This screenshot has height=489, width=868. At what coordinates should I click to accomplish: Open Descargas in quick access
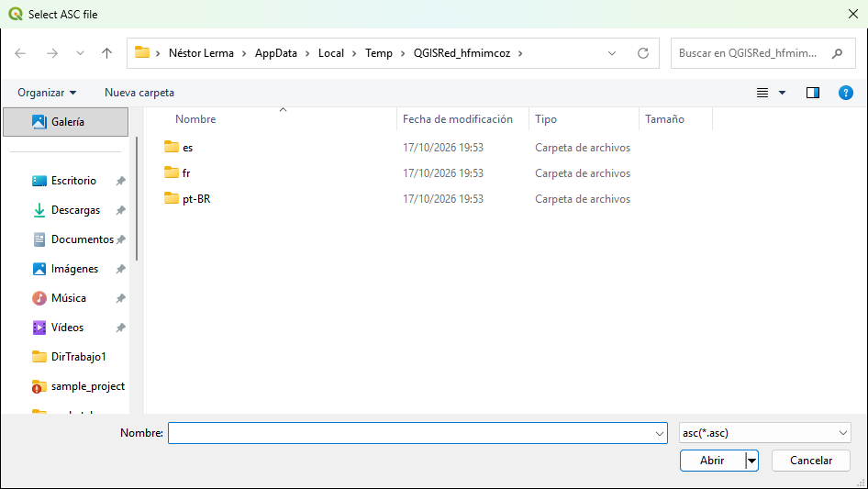pos(76,210)
